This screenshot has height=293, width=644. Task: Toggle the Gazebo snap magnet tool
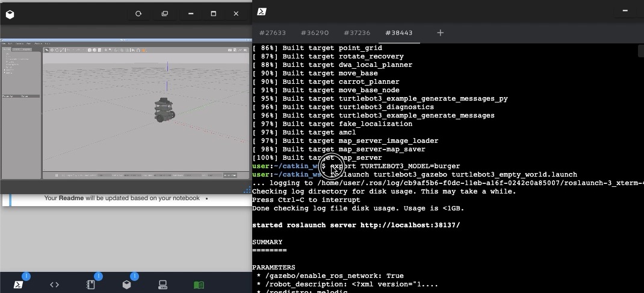[x=138, y=50]
